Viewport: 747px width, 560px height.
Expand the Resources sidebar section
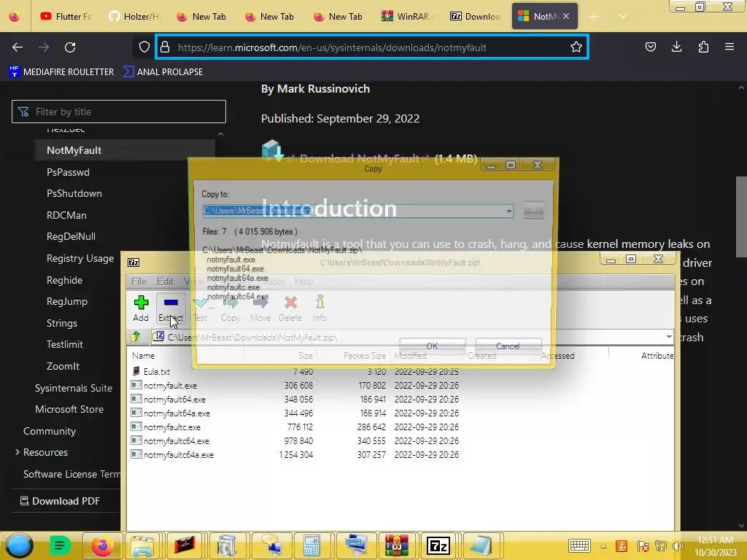point(18,452)
